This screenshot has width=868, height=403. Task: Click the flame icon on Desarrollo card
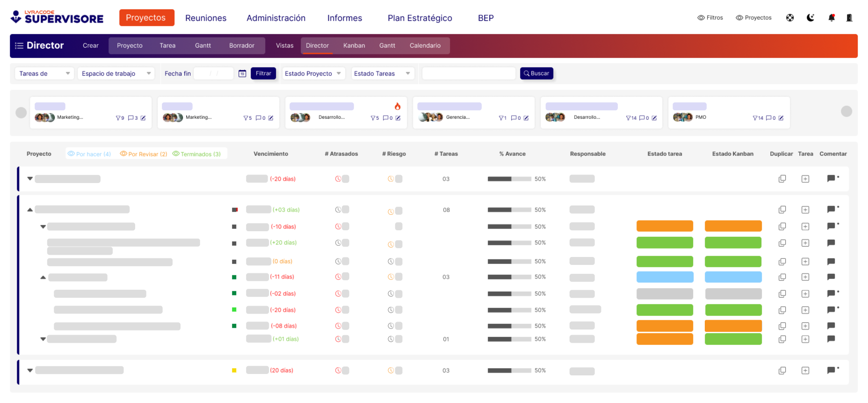pos(398,106)
